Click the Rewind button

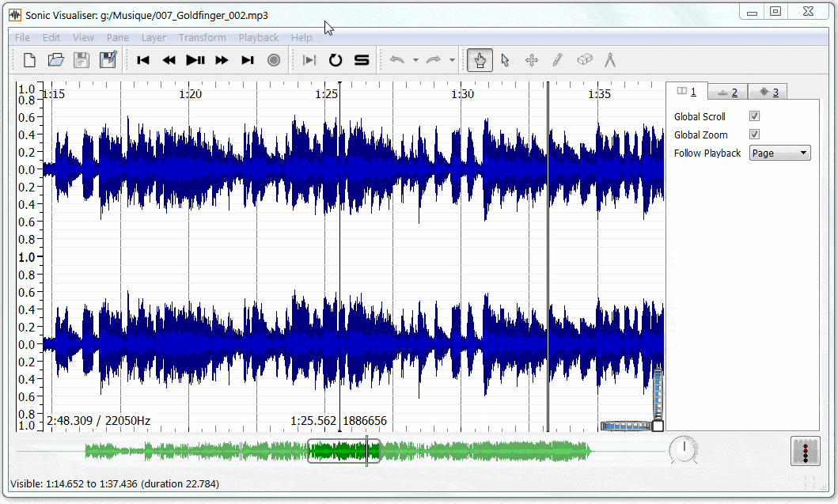169,60
